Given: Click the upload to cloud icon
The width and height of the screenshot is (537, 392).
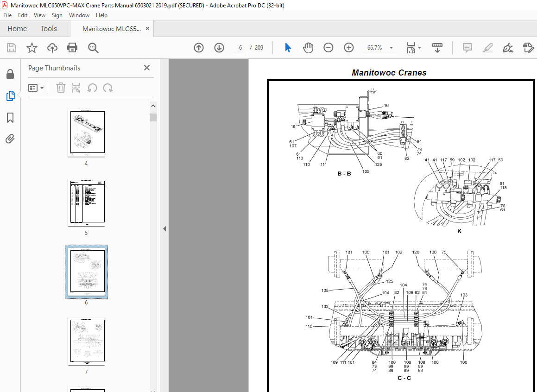Looking at the screenshot, I should 52,48.
